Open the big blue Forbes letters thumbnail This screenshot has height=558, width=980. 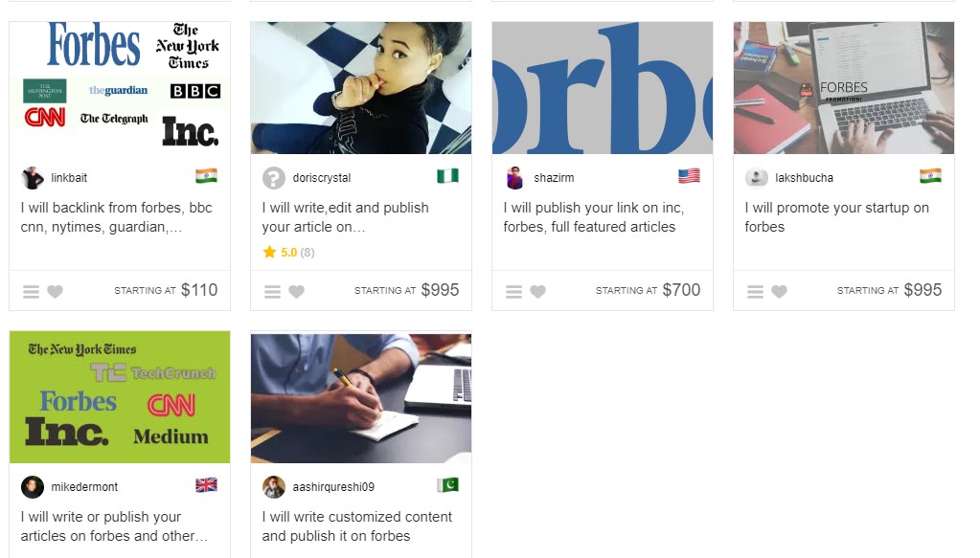pyautogui.click(x=603, y=88)
